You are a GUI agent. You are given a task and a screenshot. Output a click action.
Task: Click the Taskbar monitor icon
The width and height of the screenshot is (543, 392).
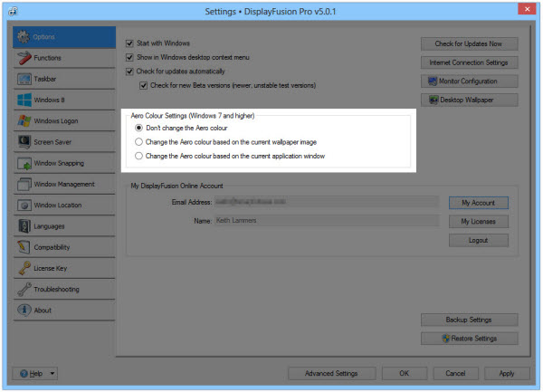(24, 79)
